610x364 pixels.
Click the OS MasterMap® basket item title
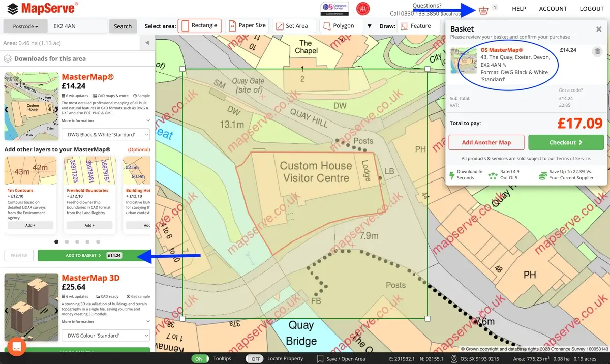click(502, 50)
